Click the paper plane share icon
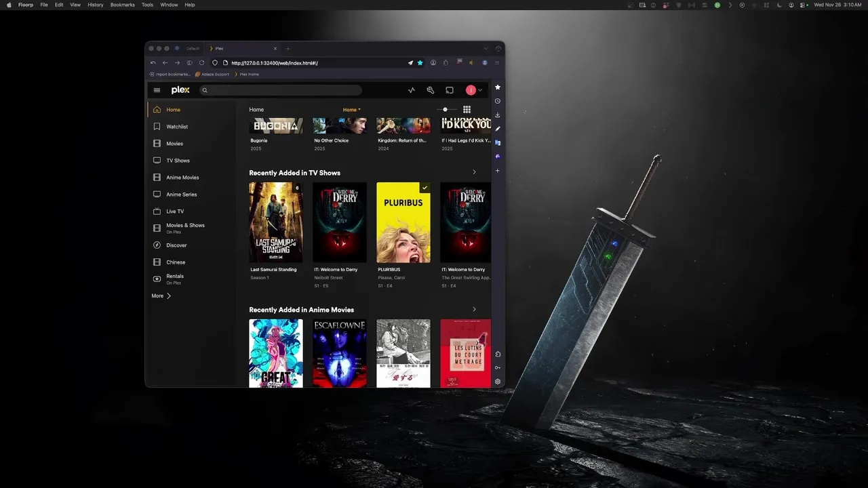This screenshot has height=488, width=868. 410,63
